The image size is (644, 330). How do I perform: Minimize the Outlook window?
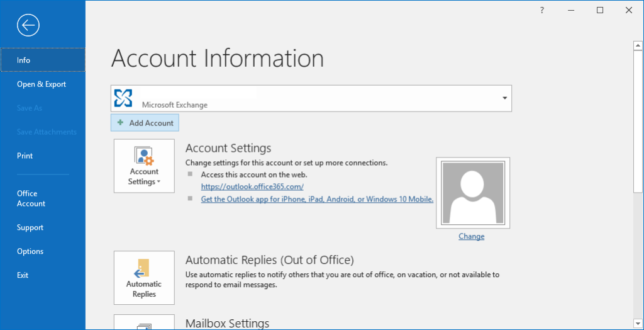571,11
